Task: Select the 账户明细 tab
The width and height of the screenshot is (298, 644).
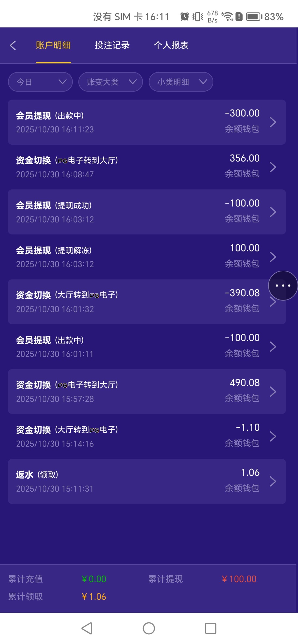Action: pyautogui.click(x=53, y=45)
